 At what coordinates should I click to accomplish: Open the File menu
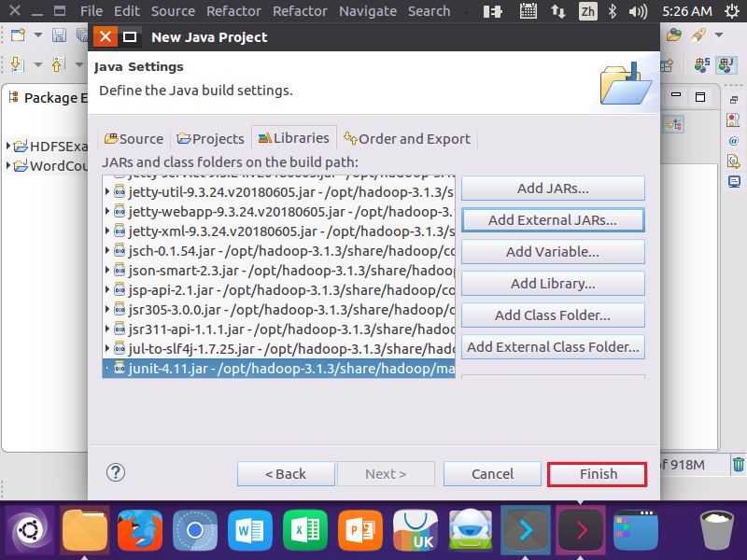click(x=91, y=11)
